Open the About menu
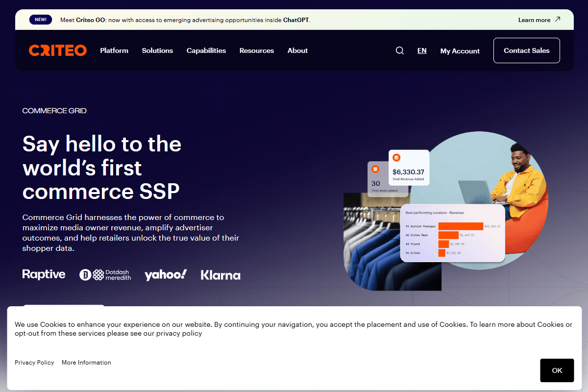 [x=297, y=50]
